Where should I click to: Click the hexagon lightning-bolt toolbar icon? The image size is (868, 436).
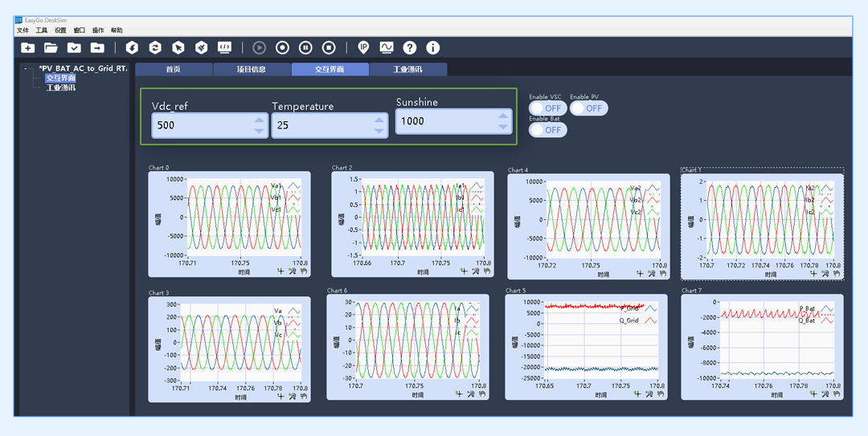(x=132, y=47)
